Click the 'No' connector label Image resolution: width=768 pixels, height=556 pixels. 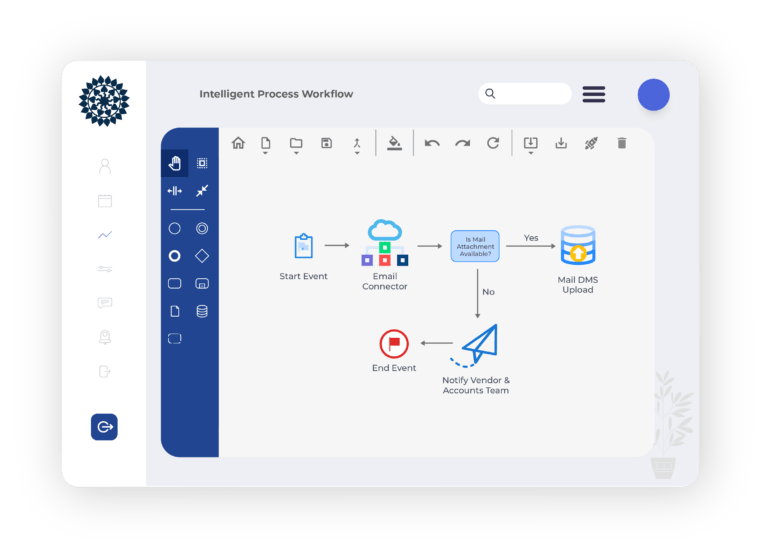[488, 292]
